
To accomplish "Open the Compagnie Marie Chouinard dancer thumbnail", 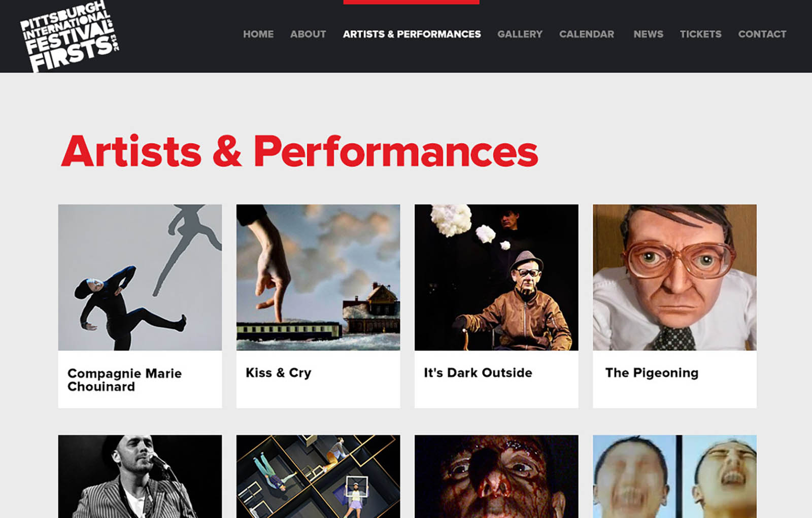I will tap(140, 278).
